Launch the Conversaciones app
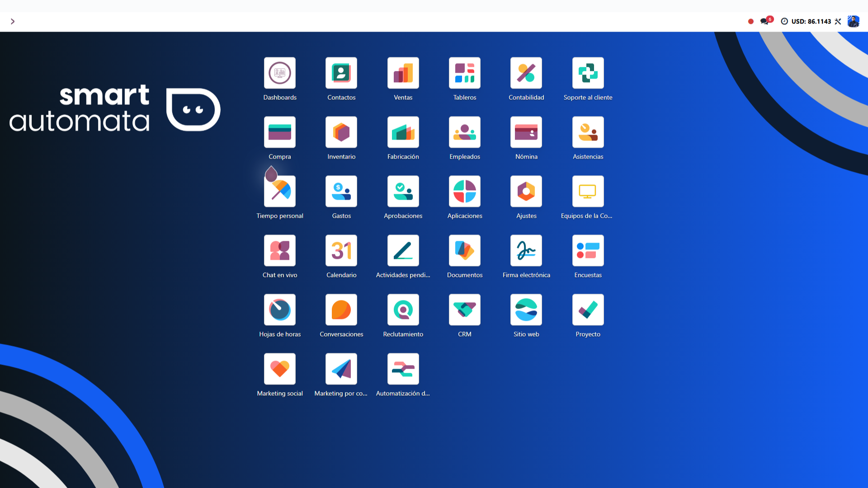Viewport: 868px width, 488px height. (341, 310)
